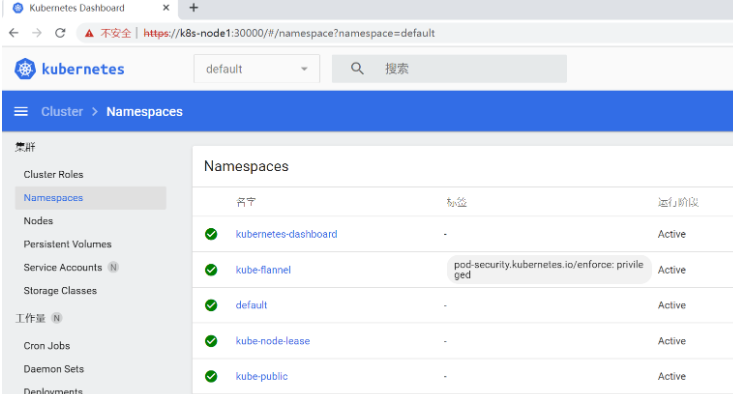Expand the default namespace dropdown
This screenshot has height=394, width=733.
257,69
